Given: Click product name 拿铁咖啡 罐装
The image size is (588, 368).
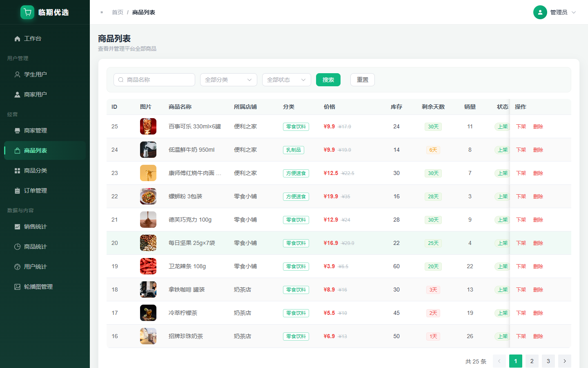Looking at the screenshot, I should coord(187,289).
